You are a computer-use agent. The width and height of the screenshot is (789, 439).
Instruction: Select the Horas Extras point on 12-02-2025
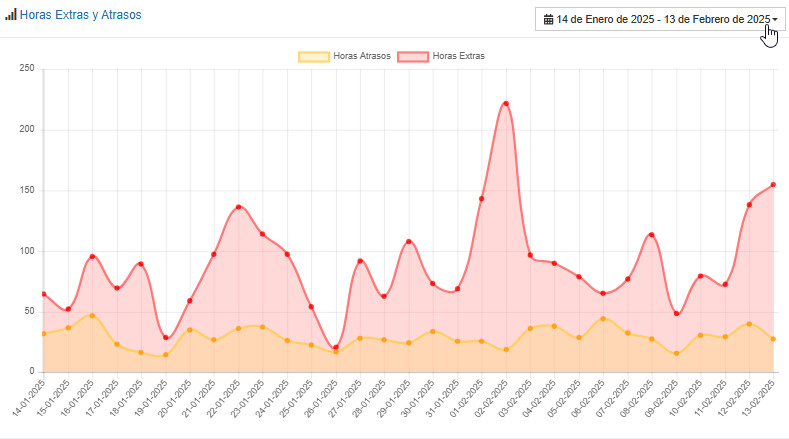749,205
